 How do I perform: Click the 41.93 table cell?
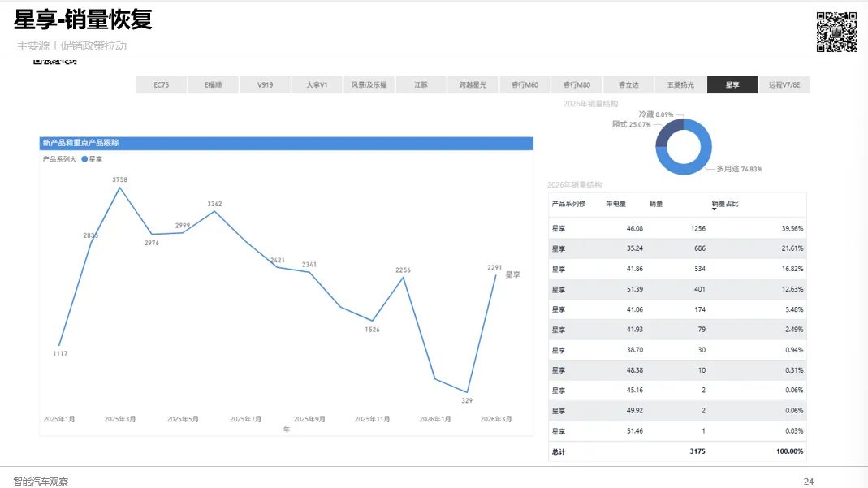[635, 330]
